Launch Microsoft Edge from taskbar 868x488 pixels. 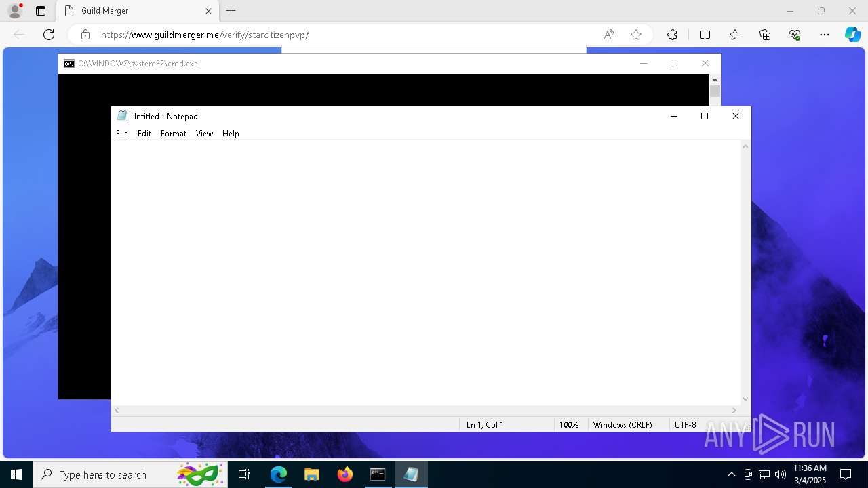click(279, 474)
